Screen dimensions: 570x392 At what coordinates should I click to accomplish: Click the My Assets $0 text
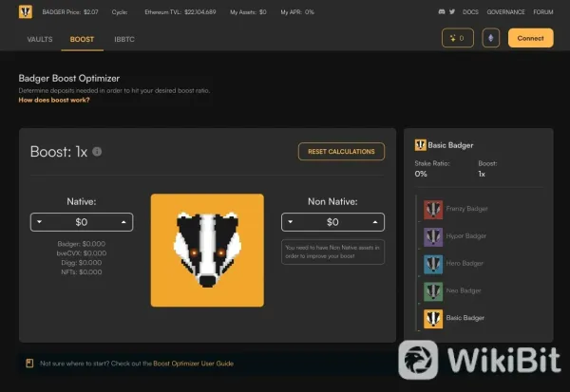[x=248, y=12]
